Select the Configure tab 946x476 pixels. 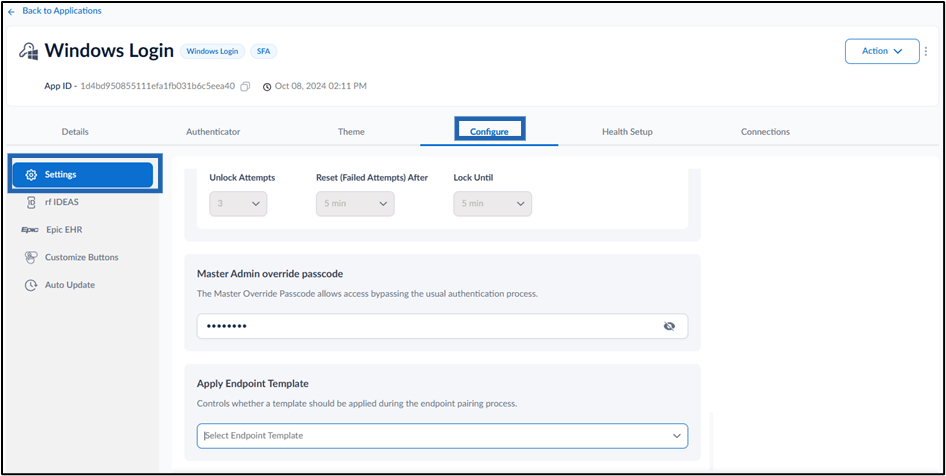pyautogui.click(x=489, y=132)
